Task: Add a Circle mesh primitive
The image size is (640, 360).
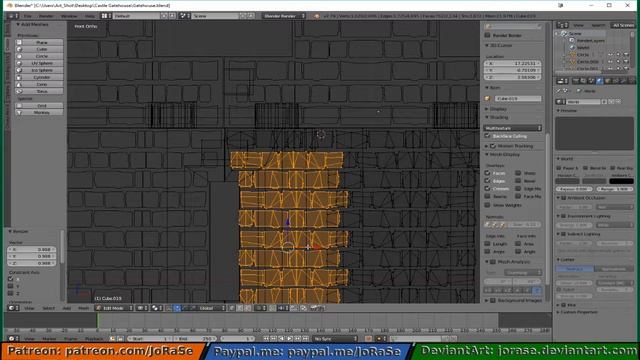Action: coord(39,56)
